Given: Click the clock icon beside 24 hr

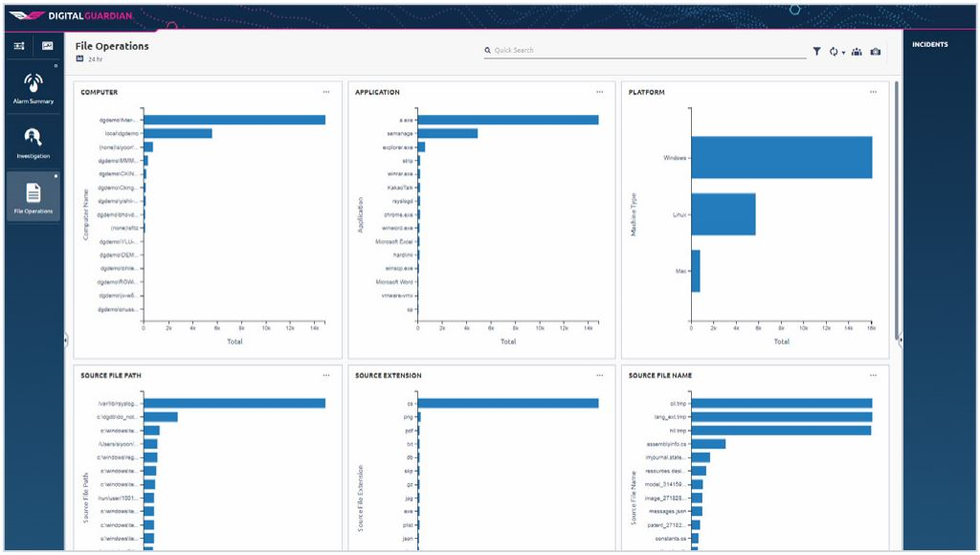Looking at the screenshot, I should (80, 58).
